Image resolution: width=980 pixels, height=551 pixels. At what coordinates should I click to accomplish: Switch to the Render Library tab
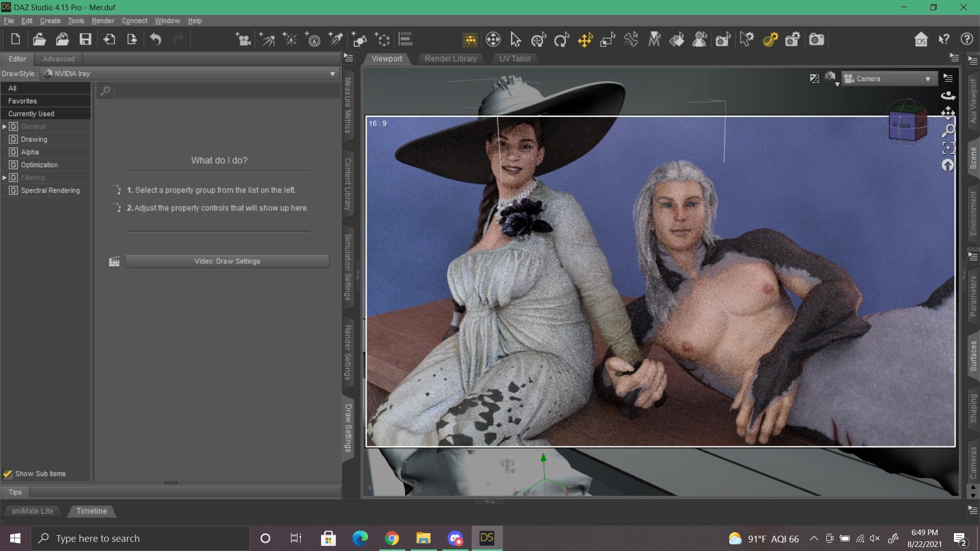pos(450,59)
